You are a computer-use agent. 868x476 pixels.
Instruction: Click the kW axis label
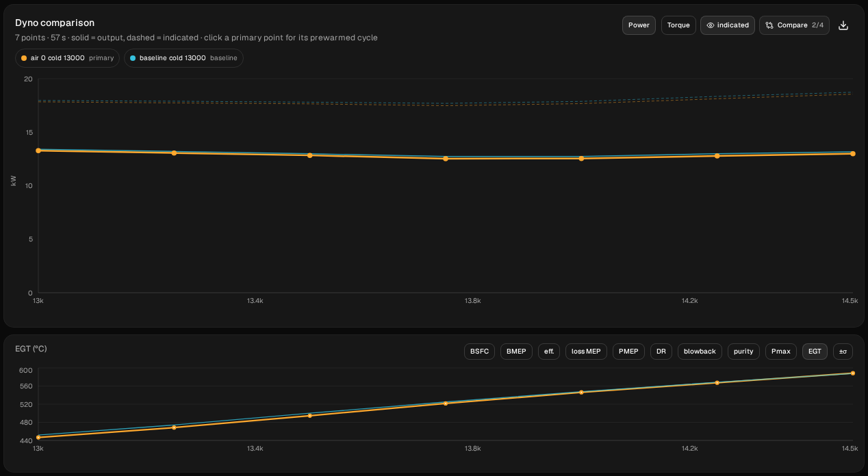[x=14, y=181]
